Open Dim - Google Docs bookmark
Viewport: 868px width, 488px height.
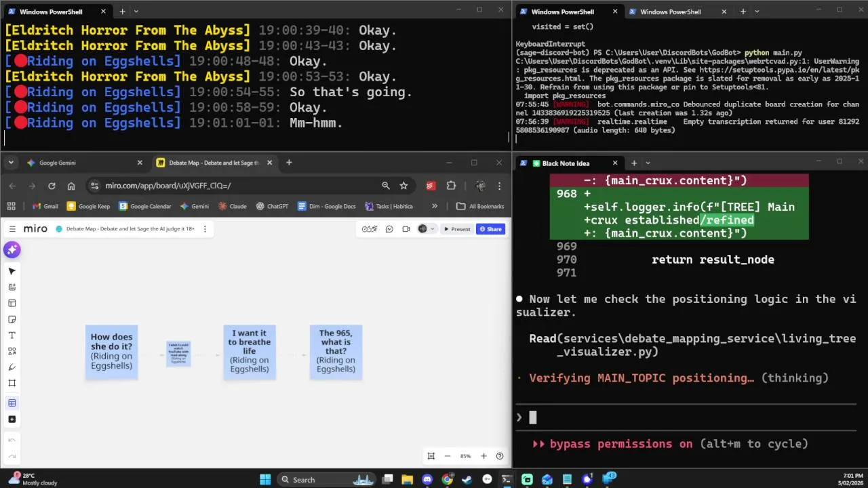point(327,206)
